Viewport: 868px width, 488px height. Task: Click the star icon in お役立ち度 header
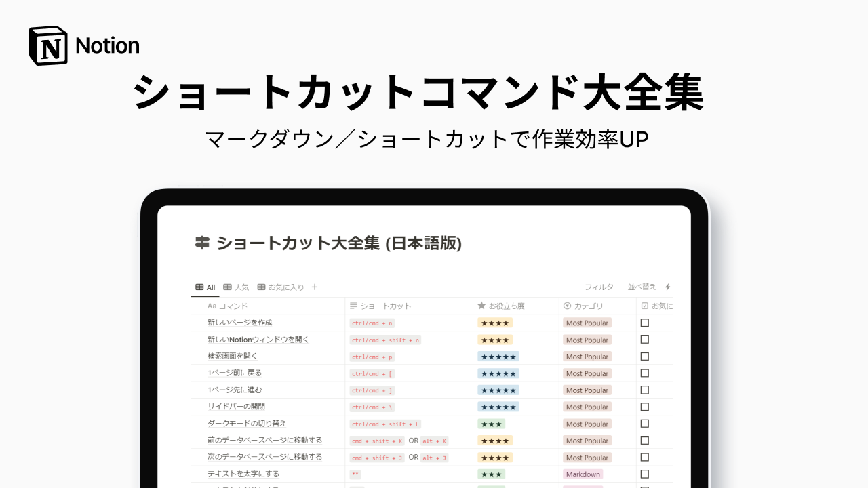(x=481, y=306)
